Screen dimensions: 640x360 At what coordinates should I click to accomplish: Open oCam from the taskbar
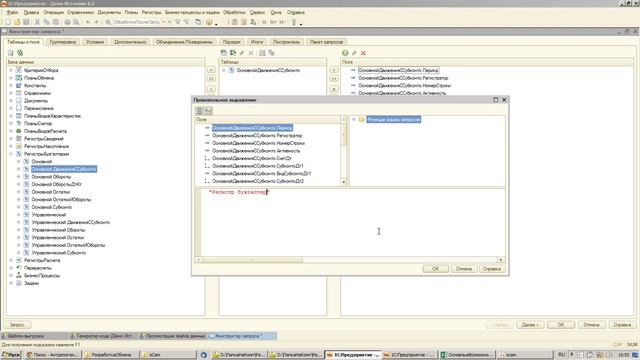[x=169, y=355]
